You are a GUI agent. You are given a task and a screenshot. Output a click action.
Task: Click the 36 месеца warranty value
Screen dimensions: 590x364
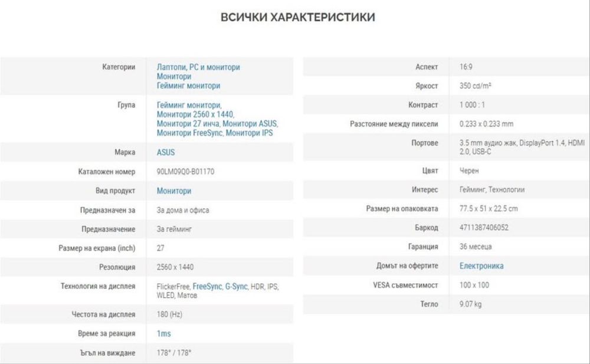point(476,247)
